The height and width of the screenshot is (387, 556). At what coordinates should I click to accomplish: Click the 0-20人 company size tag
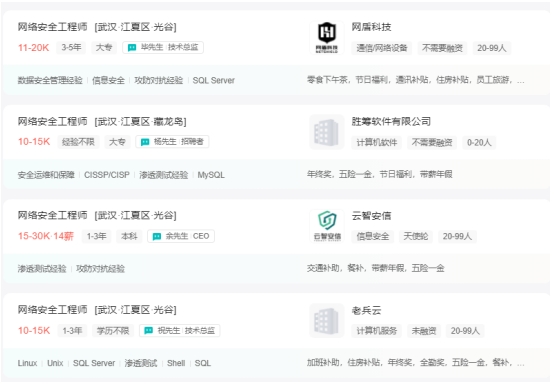(479, 143)
